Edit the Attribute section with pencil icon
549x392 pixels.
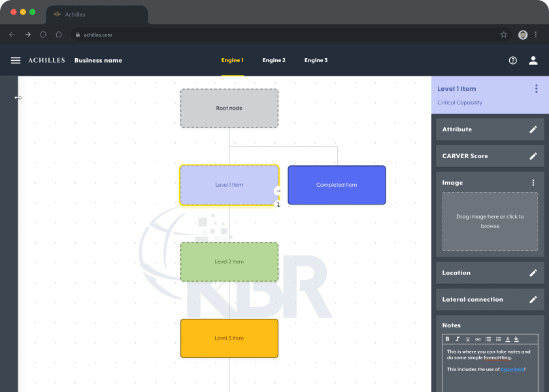(x=533, y=129)
